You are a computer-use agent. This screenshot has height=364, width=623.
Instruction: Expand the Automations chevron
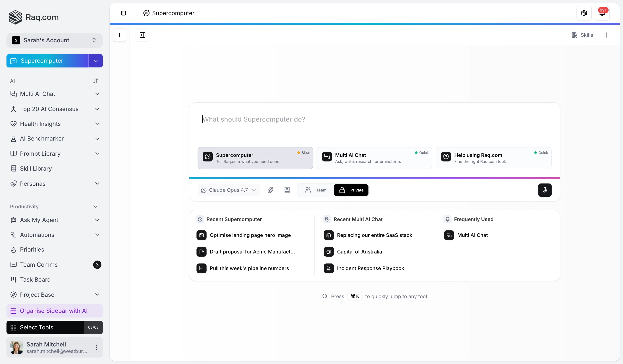coord(97,235)
